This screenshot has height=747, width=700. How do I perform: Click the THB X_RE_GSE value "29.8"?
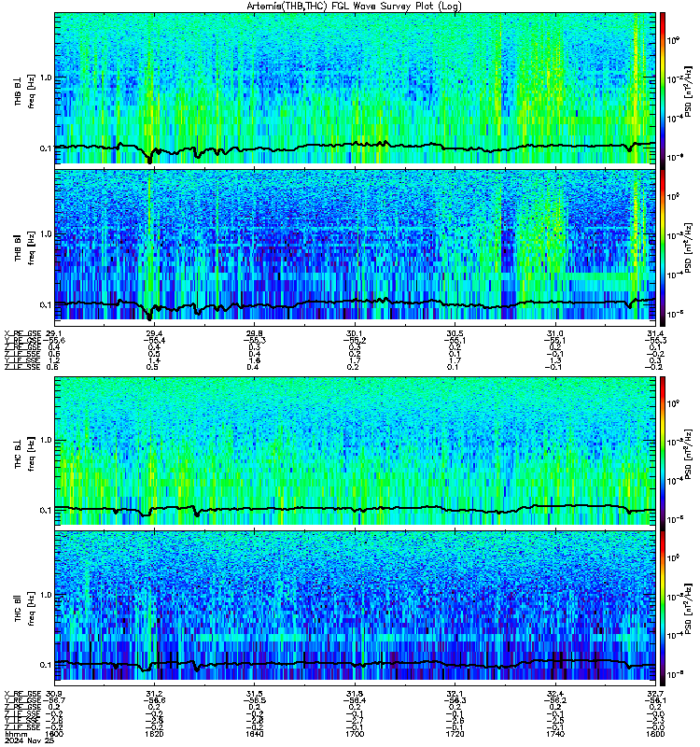[254, 333]
